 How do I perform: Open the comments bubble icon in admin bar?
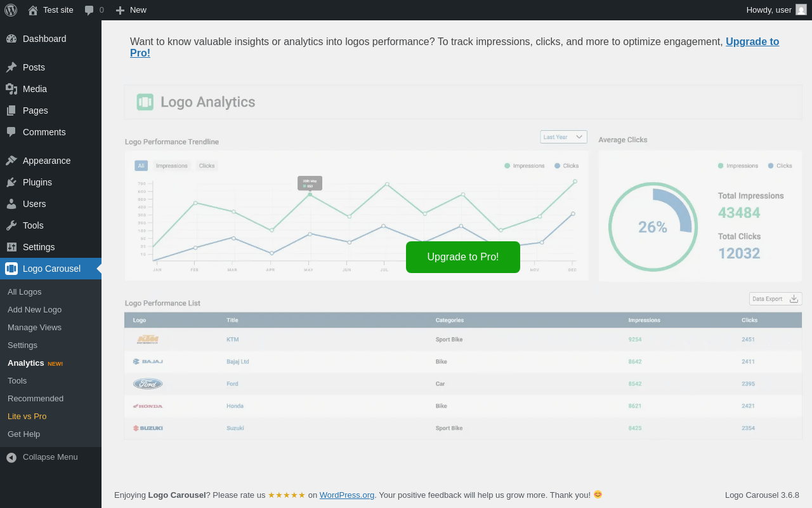[x=89, y=10]
